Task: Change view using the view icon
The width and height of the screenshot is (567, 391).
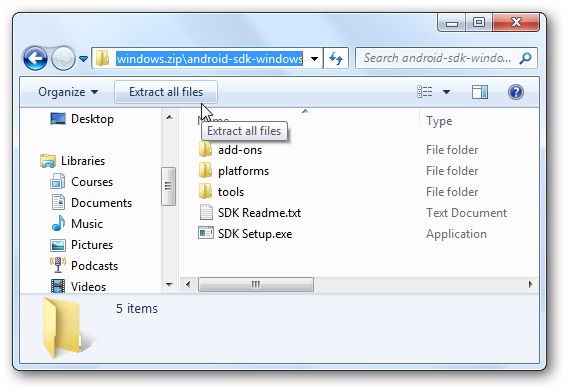Action: [425, 92]
